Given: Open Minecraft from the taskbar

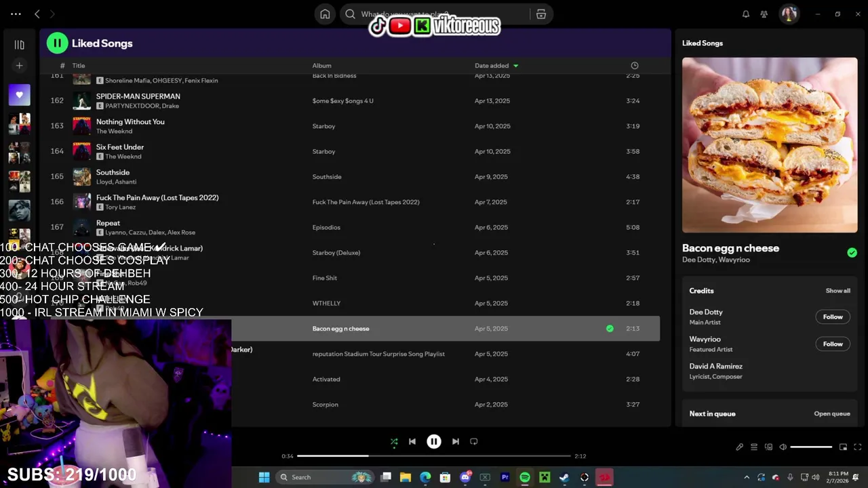Looking at the screenshot, I should tap(544, 477).
